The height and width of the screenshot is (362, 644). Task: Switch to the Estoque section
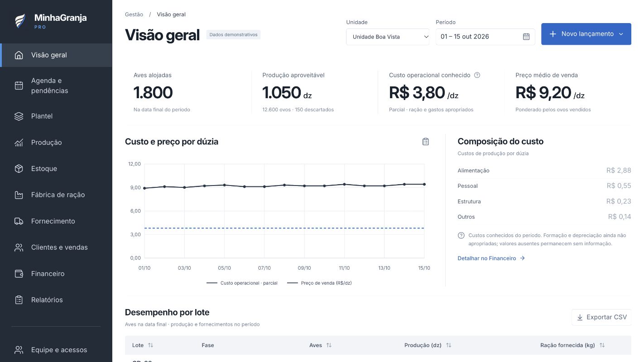[56, 169]
